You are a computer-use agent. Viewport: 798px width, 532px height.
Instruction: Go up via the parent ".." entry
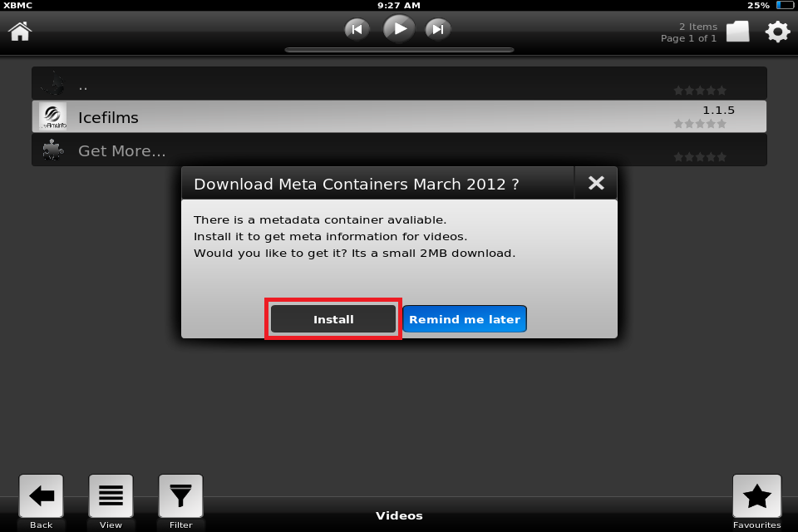(x=399, y=83)
